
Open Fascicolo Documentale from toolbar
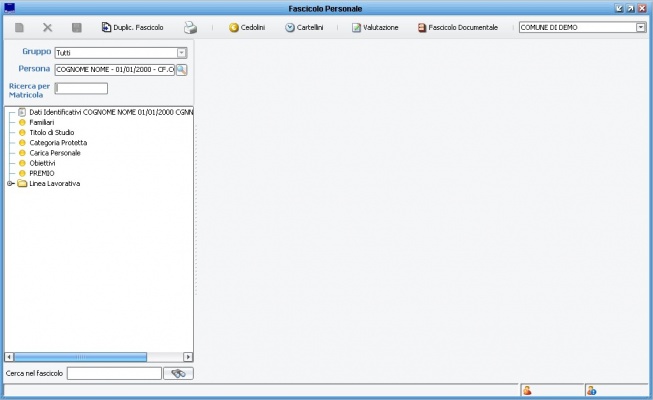(458, 28)
